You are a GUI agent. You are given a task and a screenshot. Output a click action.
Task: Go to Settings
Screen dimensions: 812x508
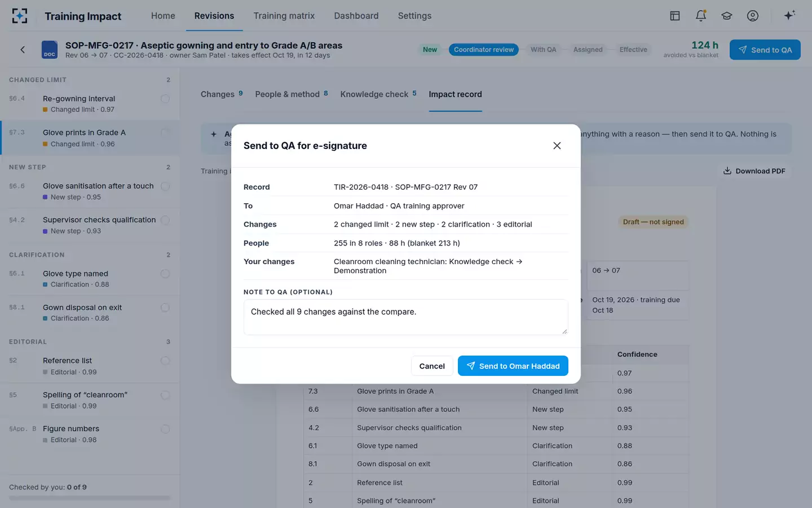coord(414,16)
